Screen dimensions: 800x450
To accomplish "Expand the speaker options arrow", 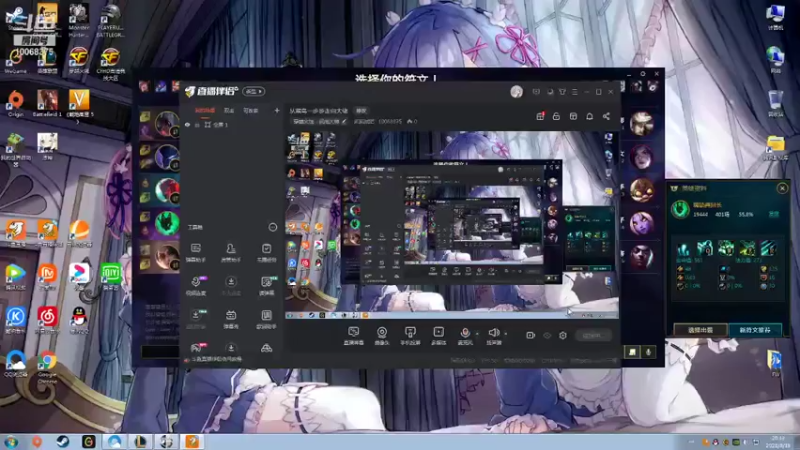I will pos(506,334).
